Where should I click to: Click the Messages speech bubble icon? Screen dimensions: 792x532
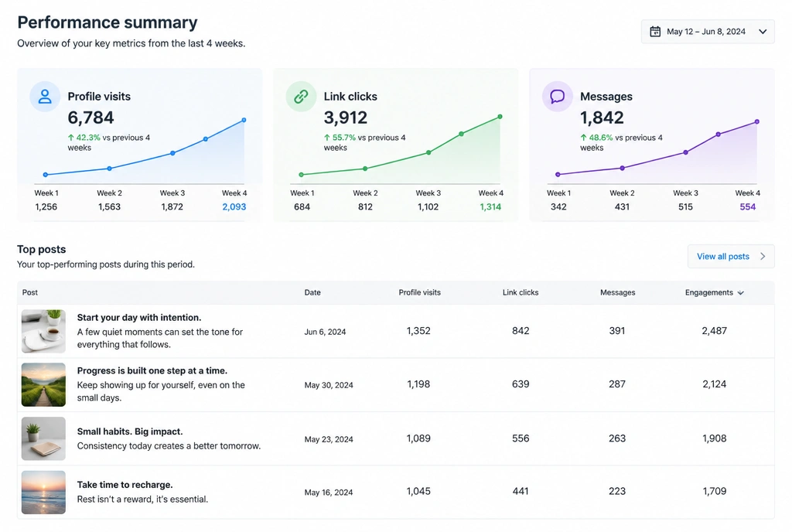(x=557, y=97)
